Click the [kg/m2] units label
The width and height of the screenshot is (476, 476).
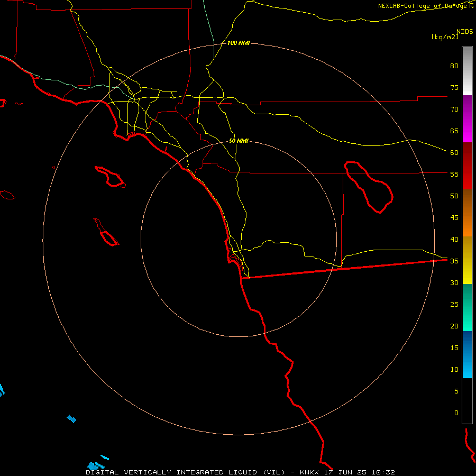pyautogui.click(x=445, y=37)
